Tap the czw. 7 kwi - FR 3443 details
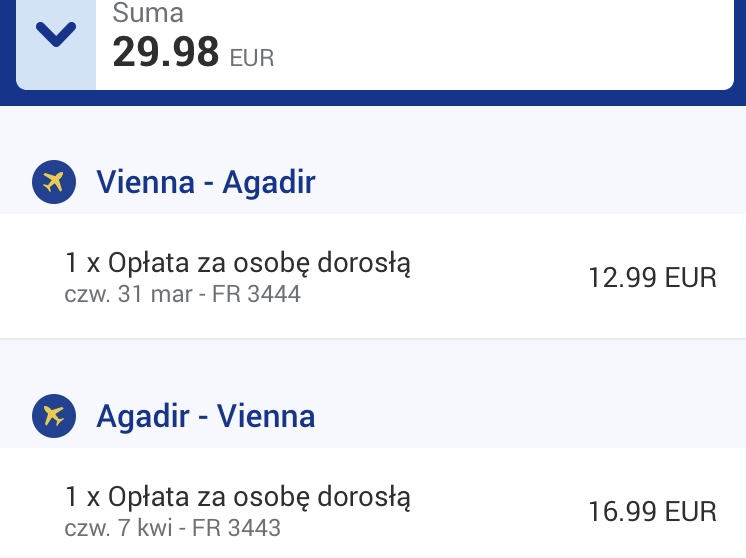 172,528
